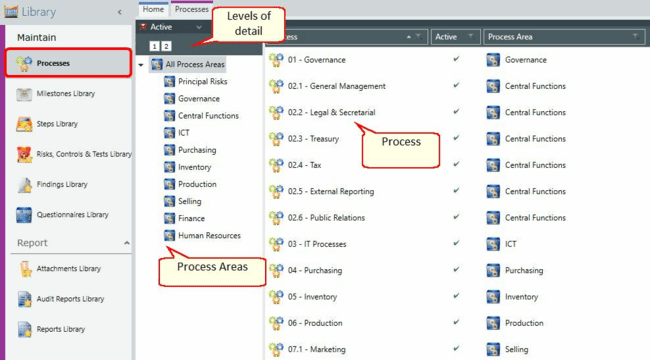Viewport: 650px width, 360px height.
Task: Click the 02.4 - Tax process icon
Action: [276, 165]
